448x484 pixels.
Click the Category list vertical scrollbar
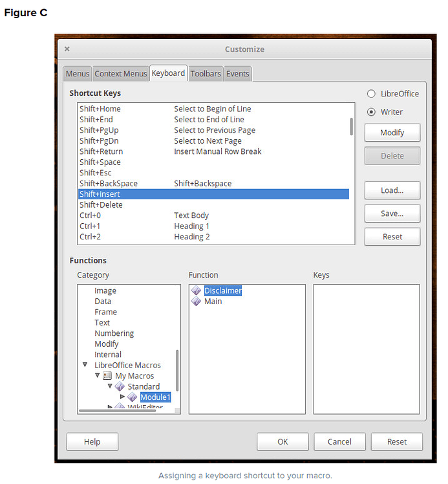click(177, 370)
